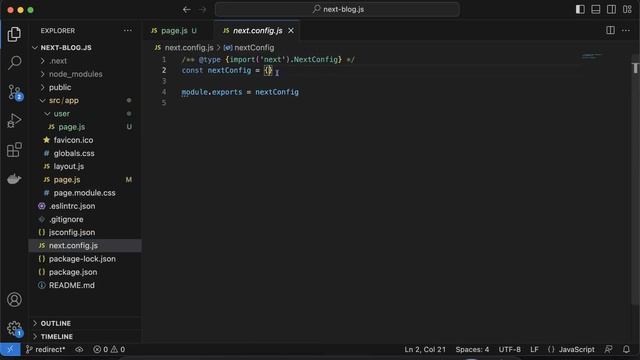The width and height of the screenshot is (640, 360).
Task: Open package.json file
Action: [85, 272]
